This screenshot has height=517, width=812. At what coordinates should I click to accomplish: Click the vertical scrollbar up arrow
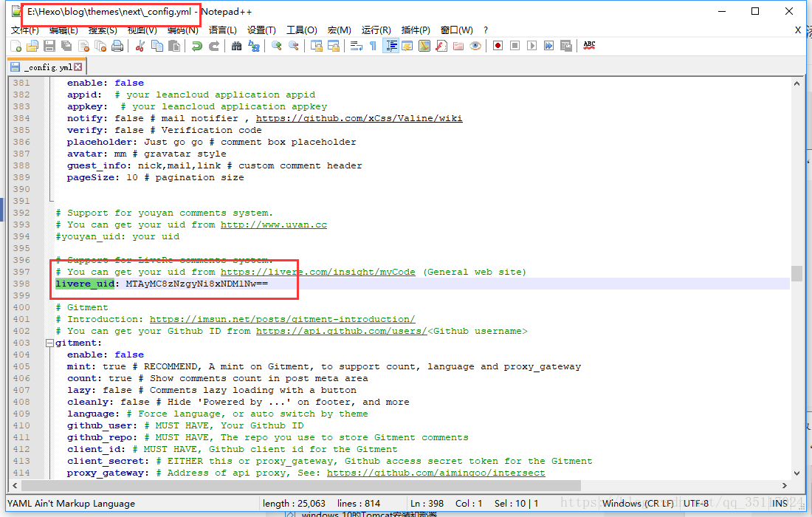pyautogui.click(x=796, y=83)
